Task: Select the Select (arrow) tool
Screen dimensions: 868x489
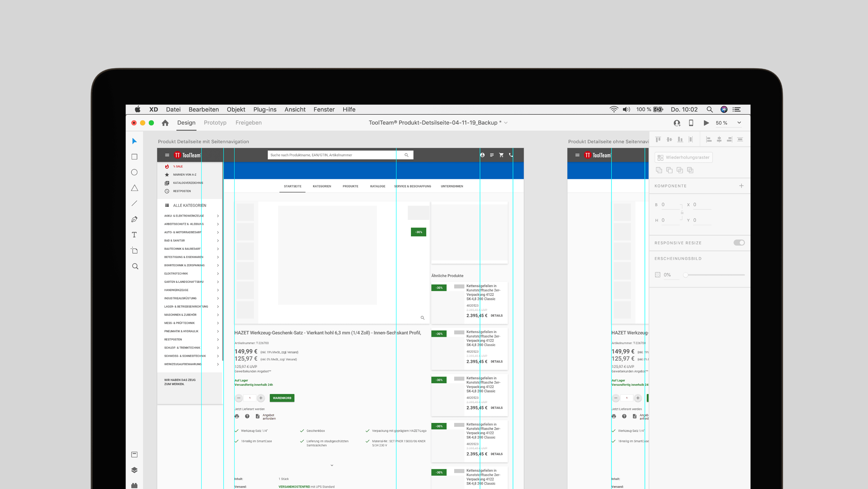Action: tap(134, 141)
